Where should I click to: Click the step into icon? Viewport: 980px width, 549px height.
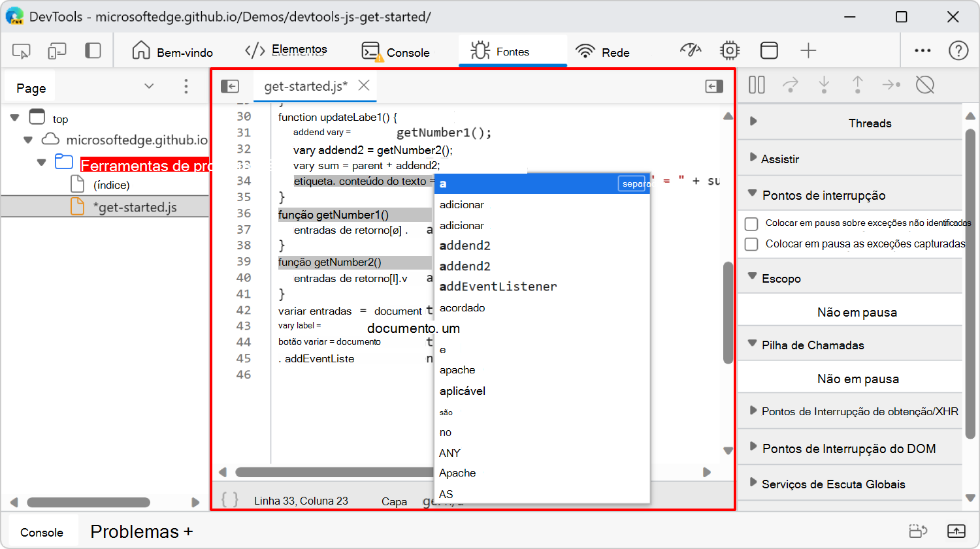825,85
